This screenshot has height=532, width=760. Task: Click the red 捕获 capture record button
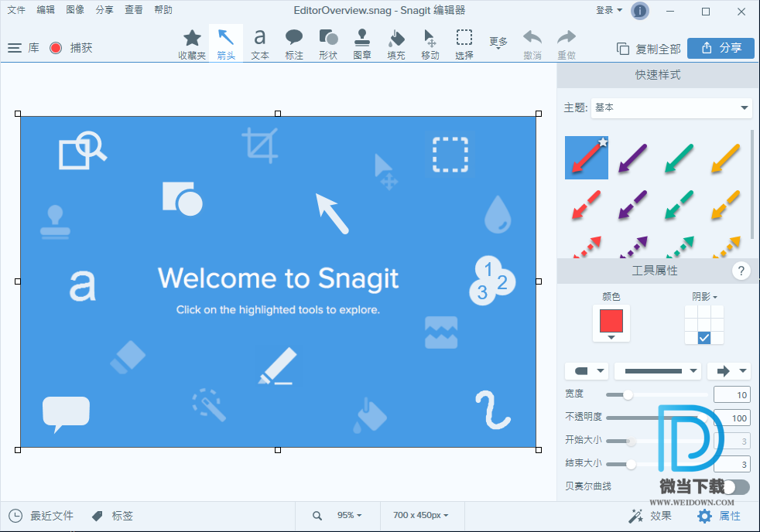pos(56,48)
